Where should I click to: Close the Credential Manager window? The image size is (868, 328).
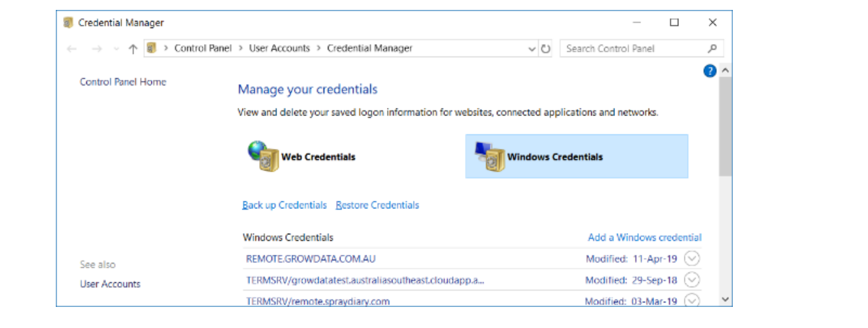click(712, 23)
